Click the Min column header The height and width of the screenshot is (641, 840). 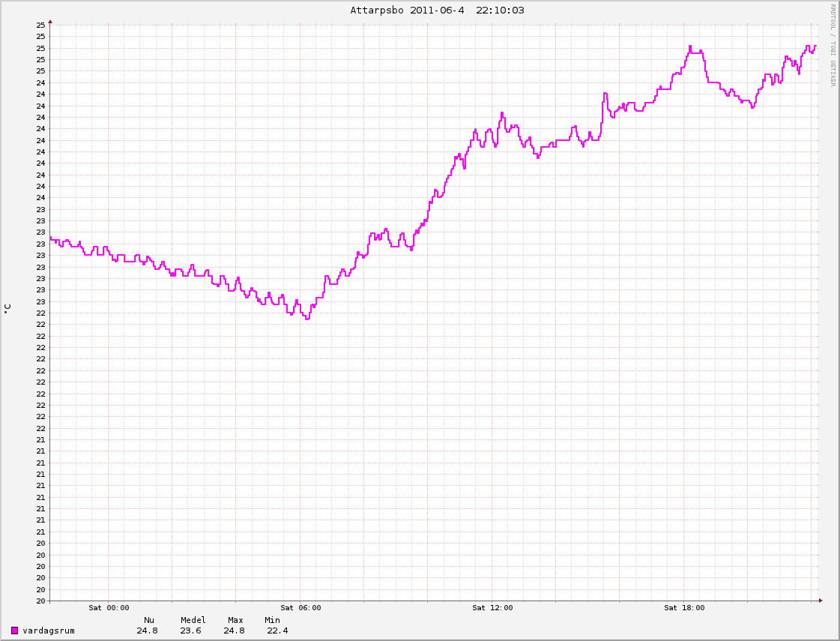coord(272,620)
